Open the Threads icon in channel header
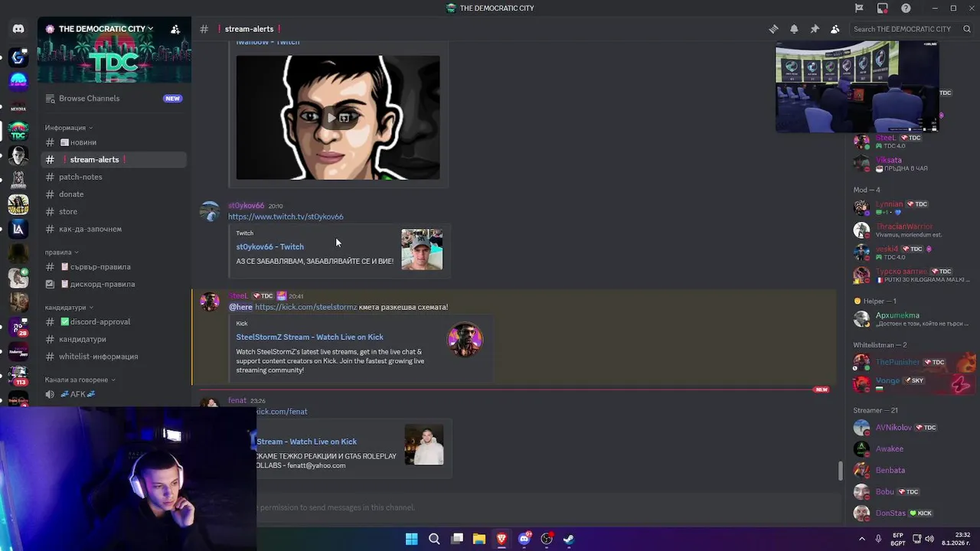 coord(773,29)
